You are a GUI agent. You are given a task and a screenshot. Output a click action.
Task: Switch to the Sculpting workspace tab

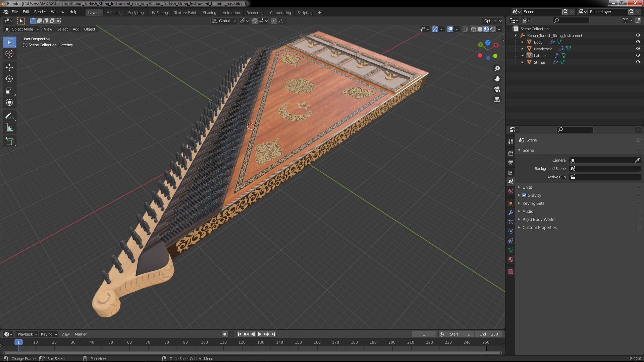point(136,13)
